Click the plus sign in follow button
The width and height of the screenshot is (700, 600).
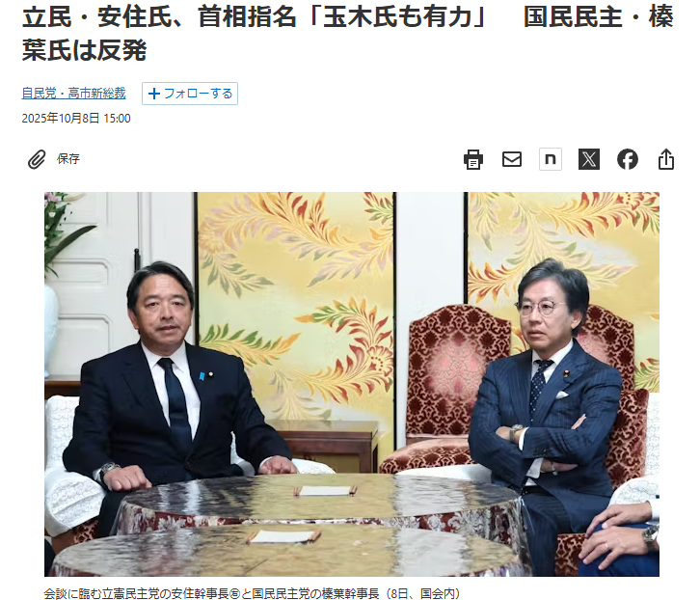coord(154,94)
